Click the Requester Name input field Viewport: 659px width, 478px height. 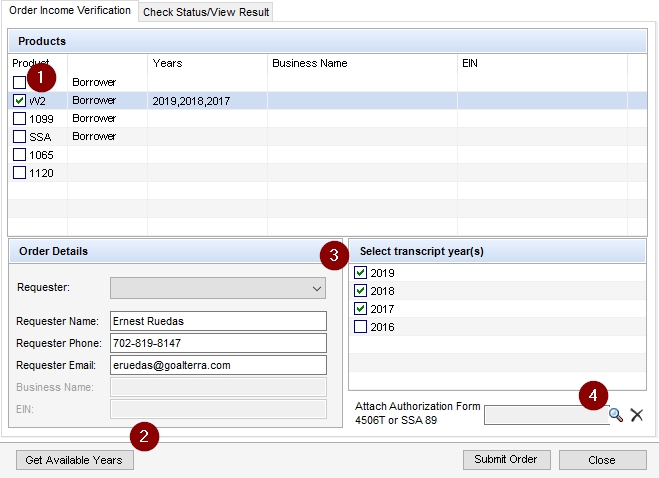[218, 321]
